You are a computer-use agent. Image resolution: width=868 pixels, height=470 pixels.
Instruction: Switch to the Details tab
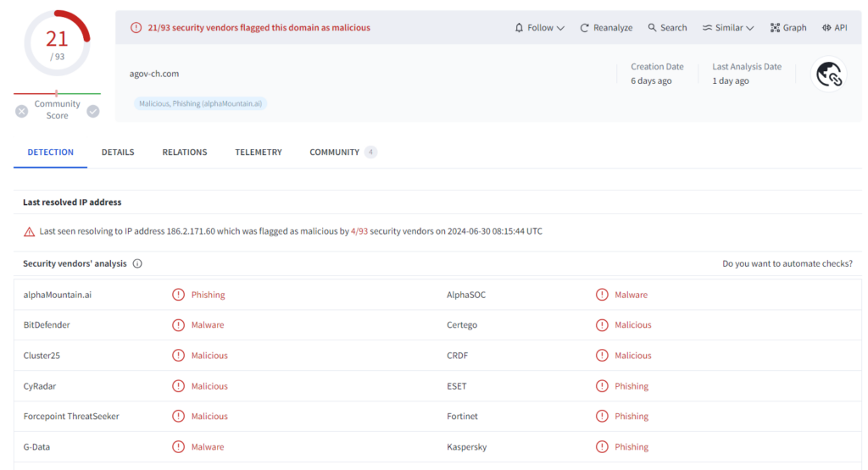coord(118,152)
